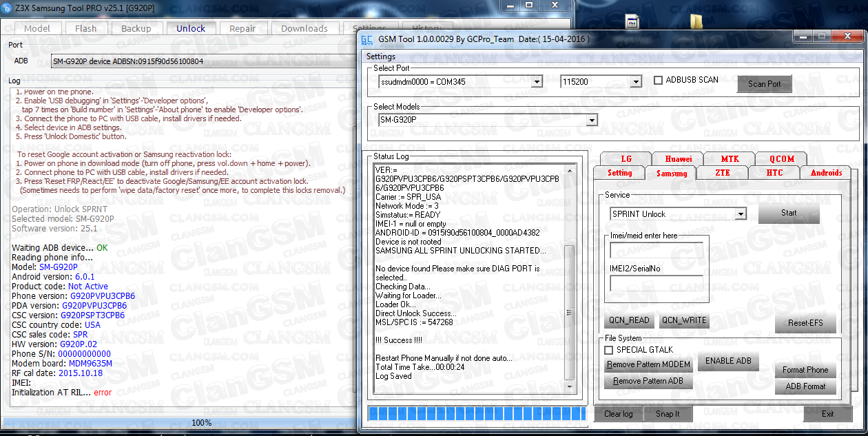This screenshot has height=436, width=868.
Task: Click "Android version: 6.0.1" in Z3X log
Action: (53, 277)
